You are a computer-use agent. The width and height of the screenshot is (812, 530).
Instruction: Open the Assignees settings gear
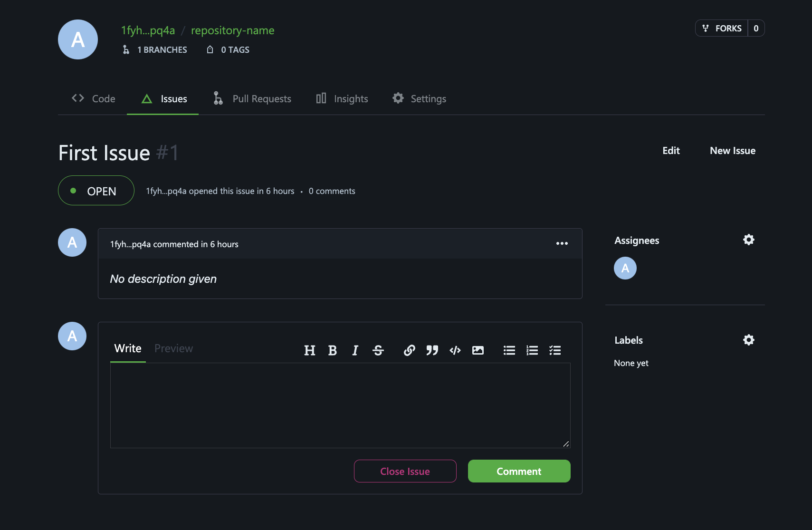tap(748, 240)
